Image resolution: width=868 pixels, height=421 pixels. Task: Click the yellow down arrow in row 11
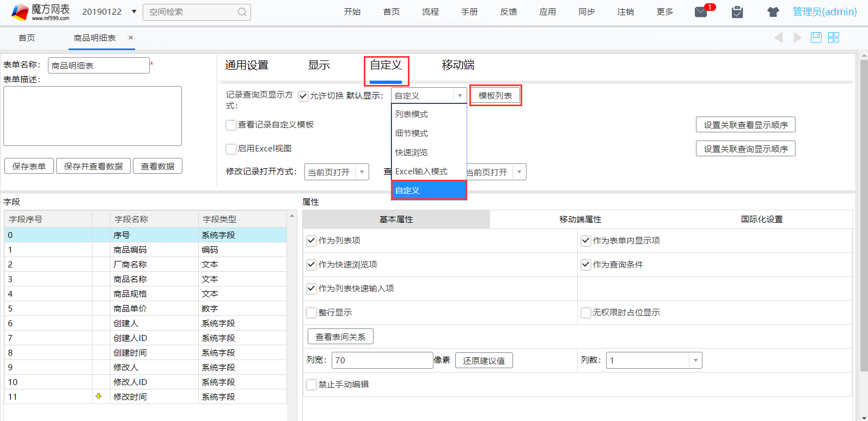[99, 396]
